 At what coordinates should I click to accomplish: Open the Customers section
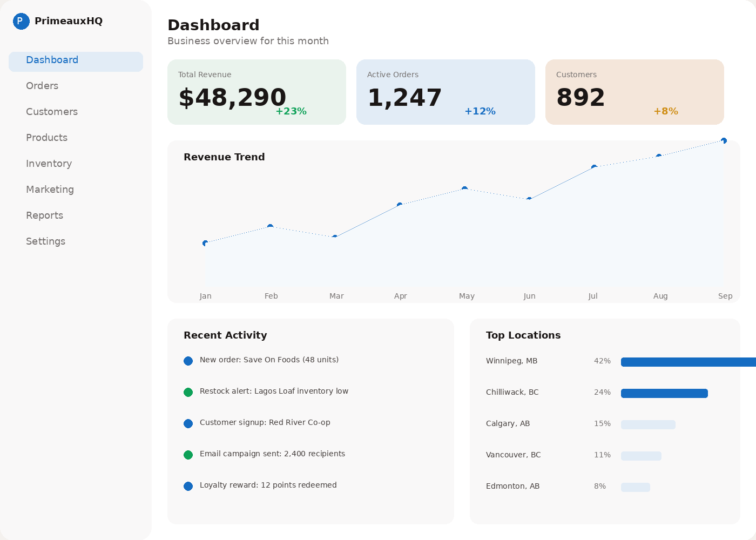coord(52,112)
